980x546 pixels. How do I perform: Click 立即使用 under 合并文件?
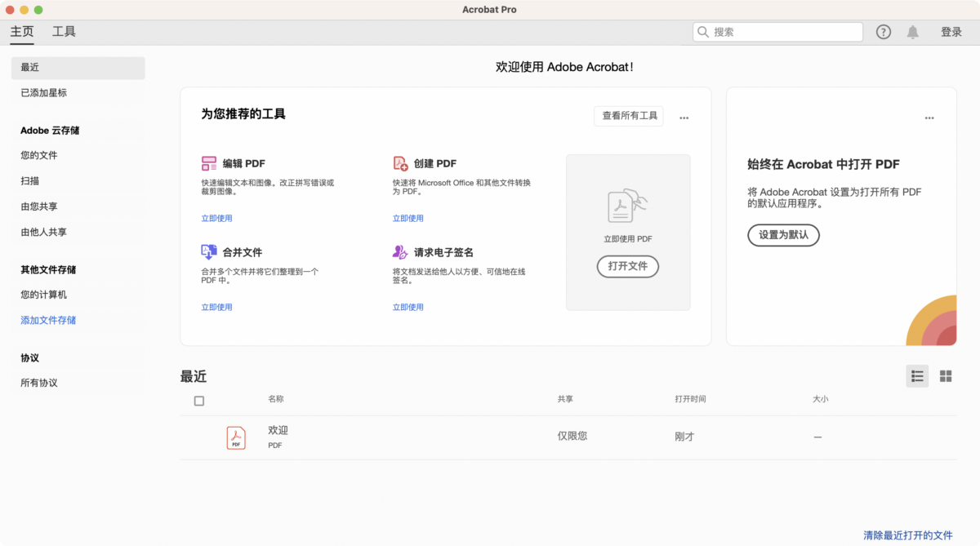pyautogui.click(x=216, y=307)
